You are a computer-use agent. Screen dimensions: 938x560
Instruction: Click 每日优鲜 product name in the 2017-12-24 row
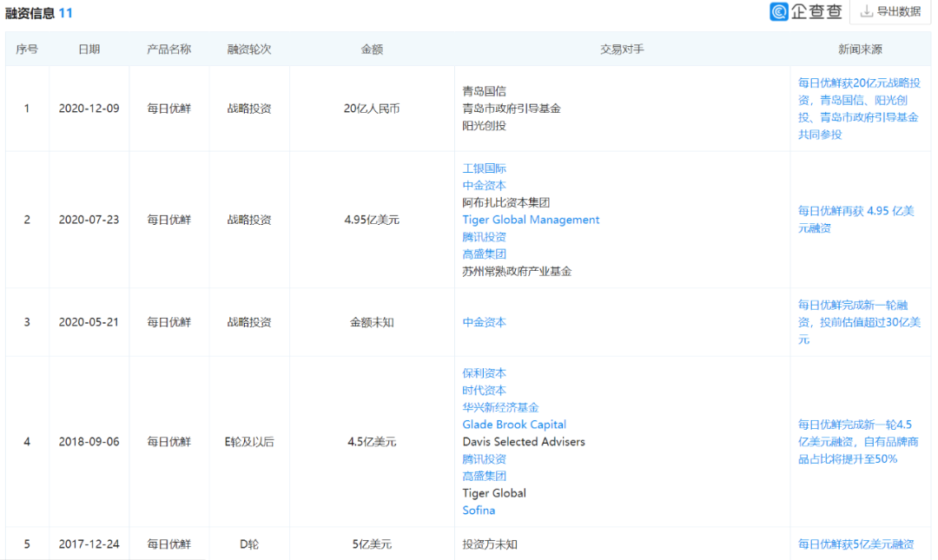click(169, 544)
